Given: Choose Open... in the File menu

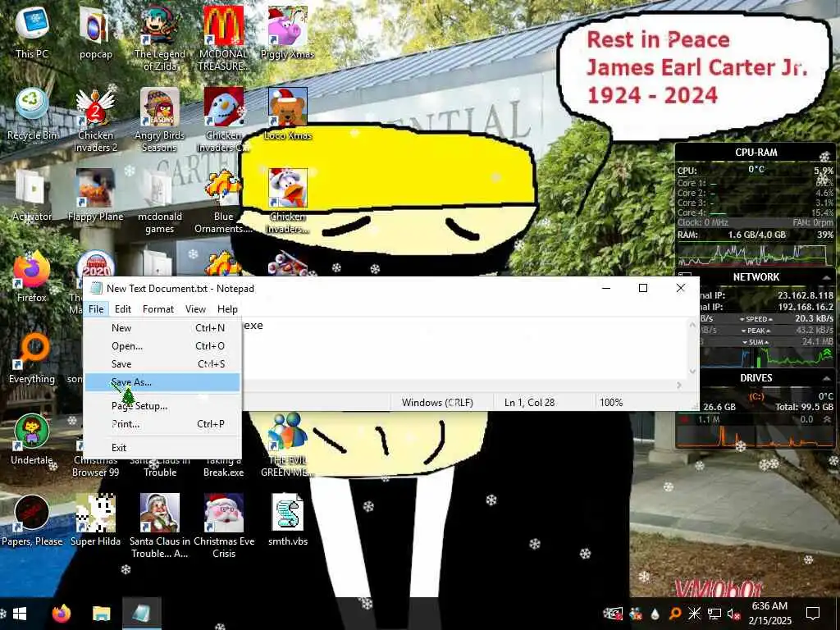Looking at the screenshot, I should click(162, 346).
